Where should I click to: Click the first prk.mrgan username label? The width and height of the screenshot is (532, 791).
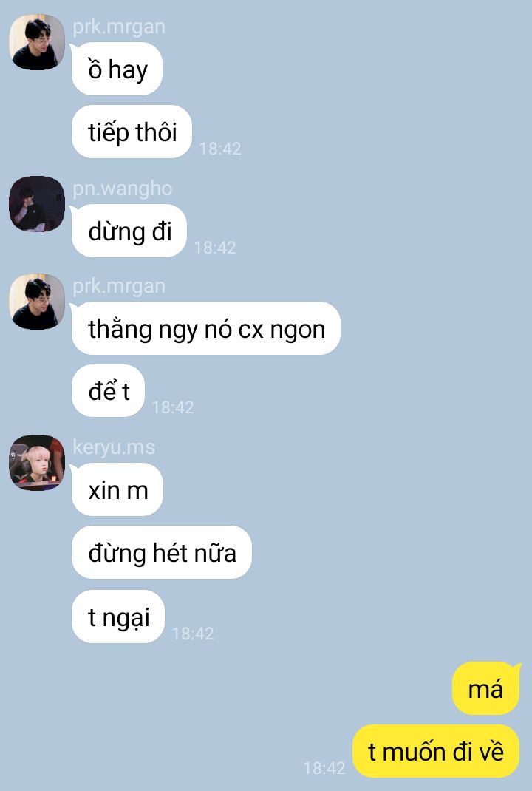pos(119,27)
